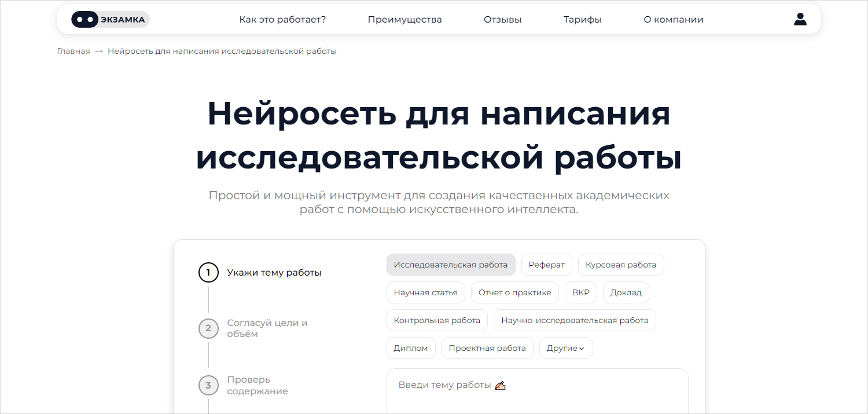Choose Реферат work type

[x=546, y=265]
